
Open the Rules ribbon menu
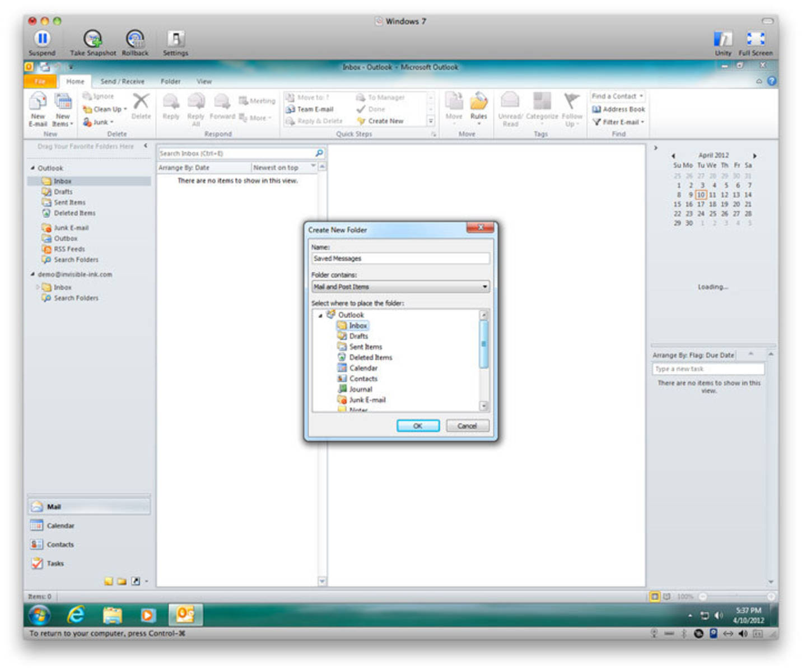coord(478,110)
